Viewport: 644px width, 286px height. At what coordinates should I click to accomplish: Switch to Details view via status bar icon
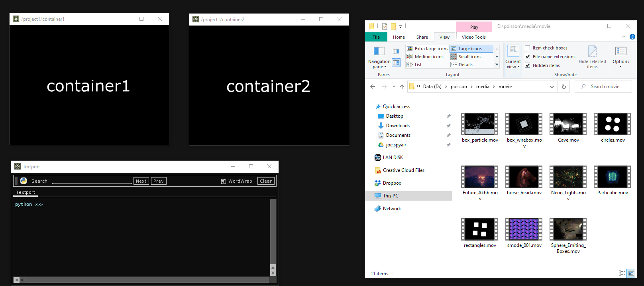coord(622,273)
